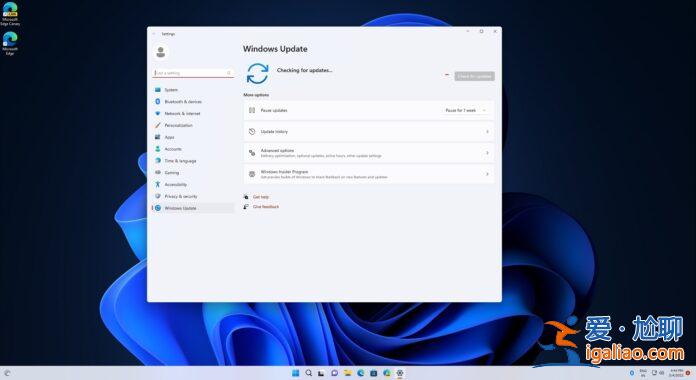
Task: Open Microsoft Edge from the taskbar
Action: (360, 373)
